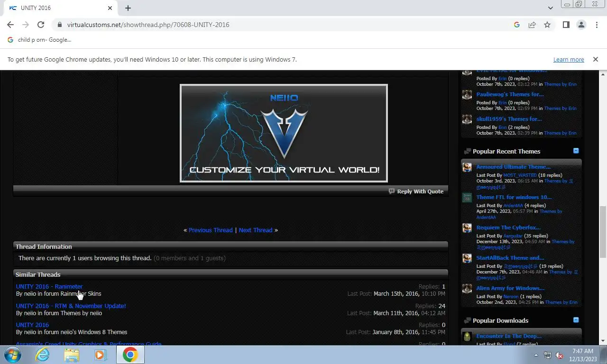The image size is (607, 364).
Task: Open the network icon in system tray
Action: tap(548, 355)
